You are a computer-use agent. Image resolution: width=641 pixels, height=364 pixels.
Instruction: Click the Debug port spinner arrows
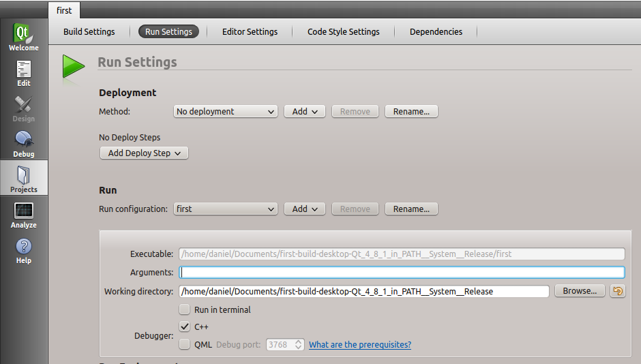point(298,345)
